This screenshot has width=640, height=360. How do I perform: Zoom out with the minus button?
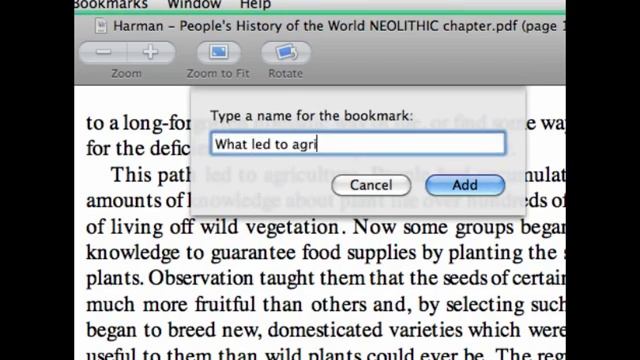pyautogui.click(x=103, y=52)
